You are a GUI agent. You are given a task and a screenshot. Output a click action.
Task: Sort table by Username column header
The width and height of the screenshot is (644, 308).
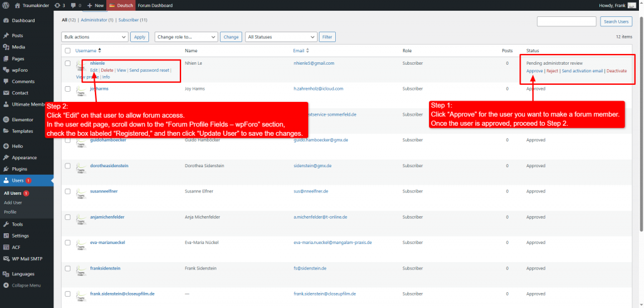pyautogui.click(x=86, y=50)
